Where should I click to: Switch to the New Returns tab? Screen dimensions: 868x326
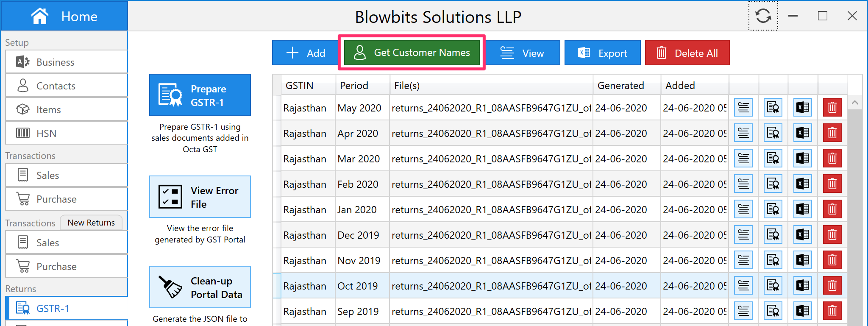point(91,223)
